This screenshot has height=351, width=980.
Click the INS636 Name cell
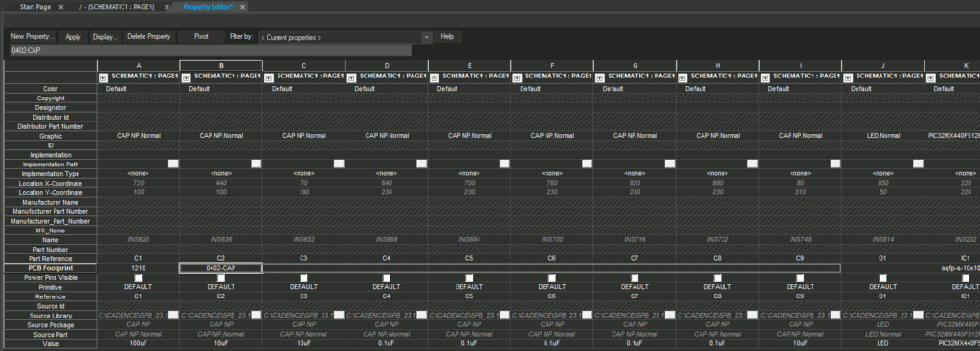221,240
